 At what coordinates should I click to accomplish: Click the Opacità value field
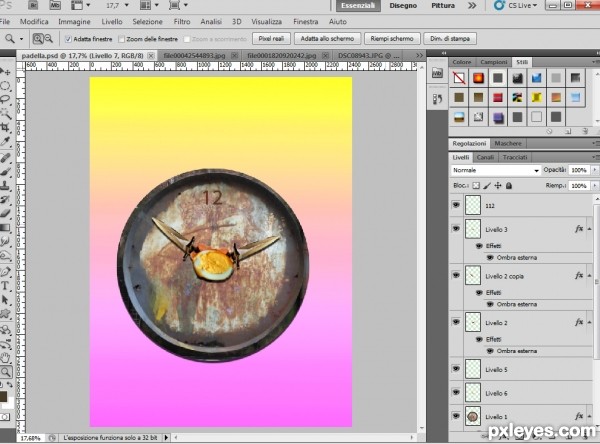pyautogui.click(x=579, y=170)
